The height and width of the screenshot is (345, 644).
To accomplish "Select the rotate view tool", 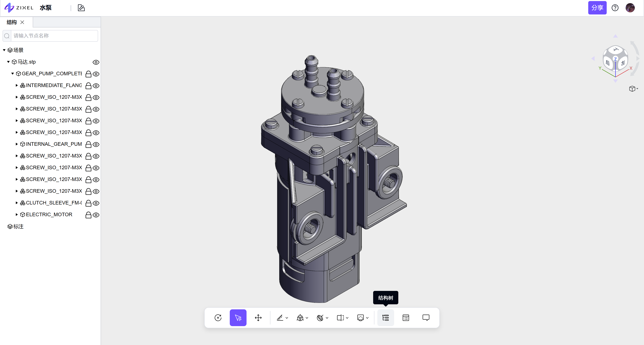I will (218, 318).
